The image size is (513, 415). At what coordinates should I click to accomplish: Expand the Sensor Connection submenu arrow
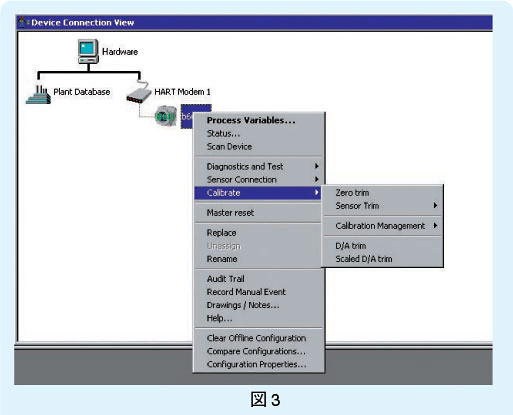316,179
